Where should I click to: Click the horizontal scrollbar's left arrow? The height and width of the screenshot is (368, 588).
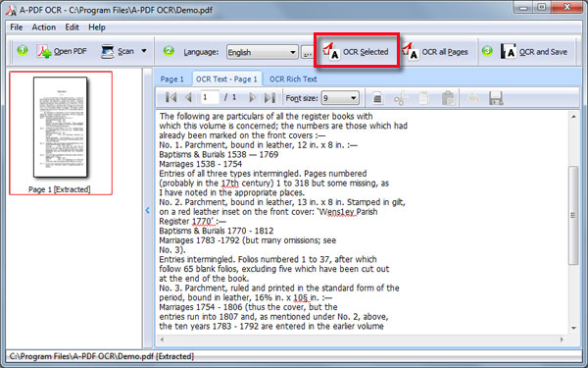[x=162, y=340]
